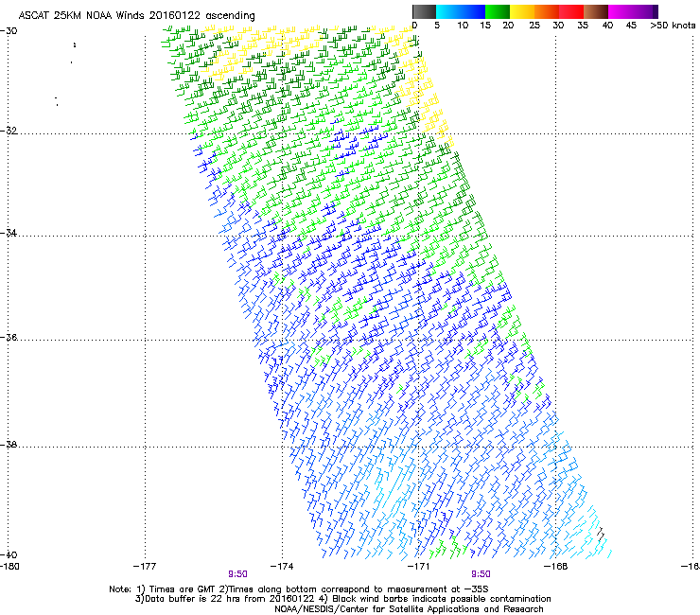Click the green 15-20 knots legend color
The height and width of the screenshot is (615, 700).
(x=498, y=11)
